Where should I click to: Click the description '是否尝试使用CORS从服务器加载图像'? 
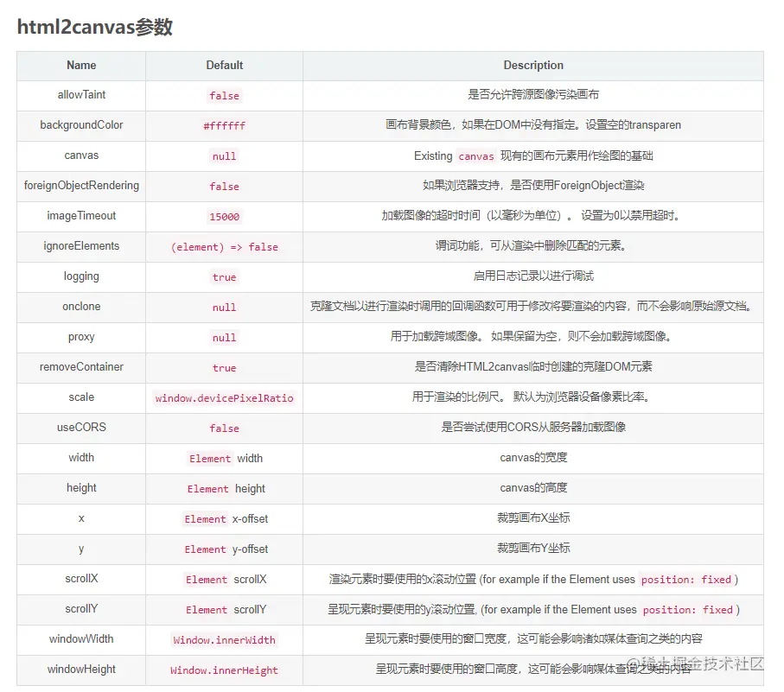tap(533, 427)
